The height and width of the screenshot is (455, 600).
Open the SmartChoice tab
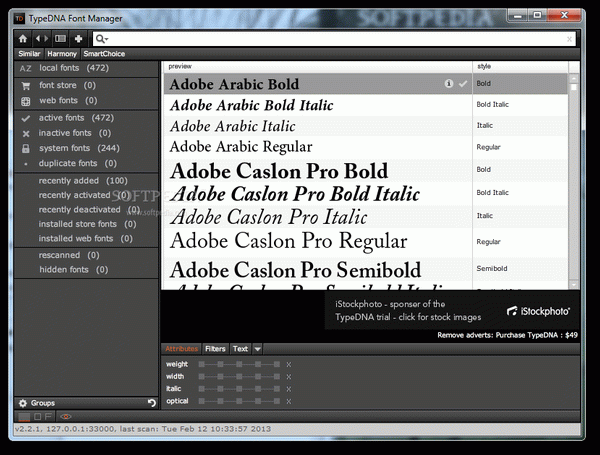[x=104, y=54]
